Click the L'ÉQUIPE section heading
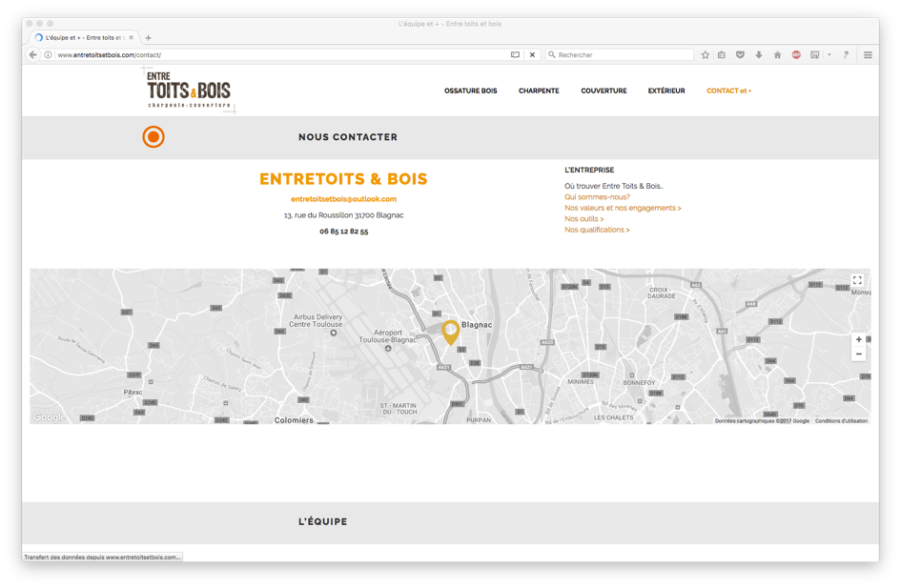 point(322,521)
